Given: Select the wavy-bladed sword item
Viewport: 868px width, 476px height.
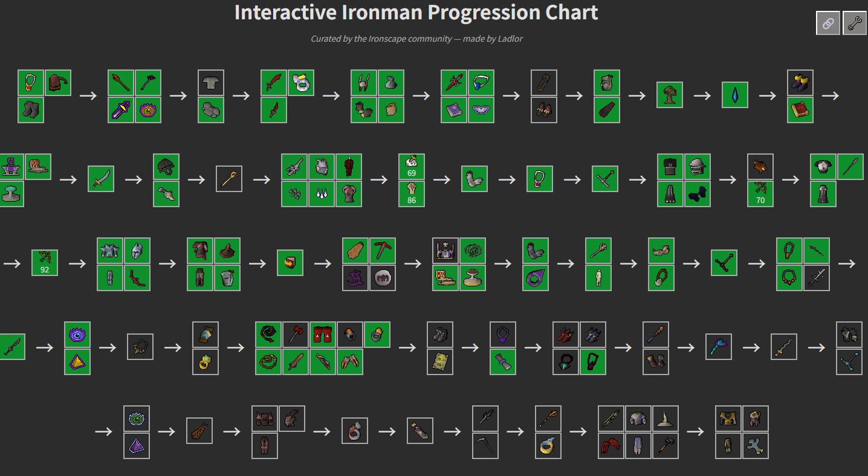Looking at the screenshot, I should [x=784, y=347].
